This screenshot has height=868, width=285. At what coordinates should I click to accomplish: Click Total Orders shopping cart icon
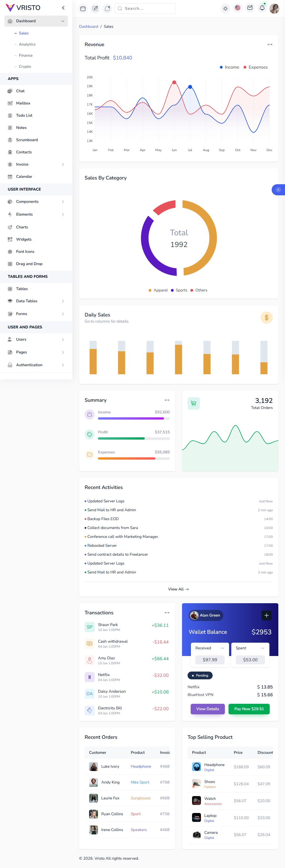tap(193, 403)
